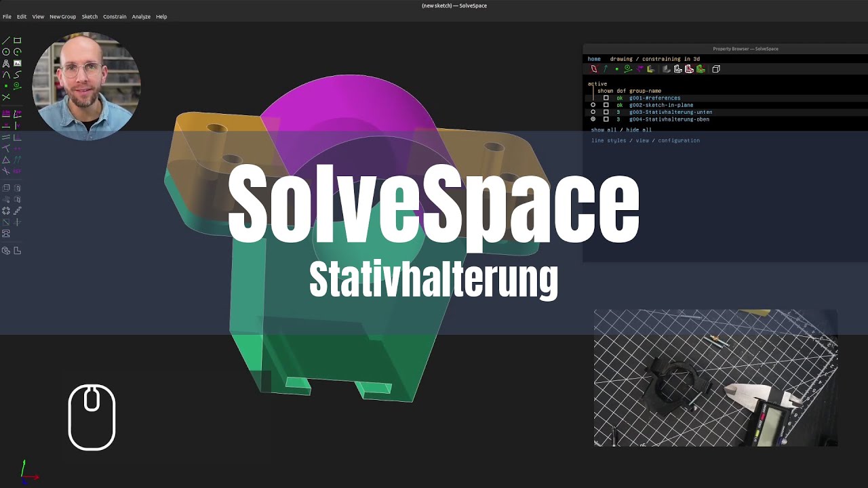This screenshot has height=488, width=868.
Task: Select the circle sketch tool
Action: click(6, 52)
